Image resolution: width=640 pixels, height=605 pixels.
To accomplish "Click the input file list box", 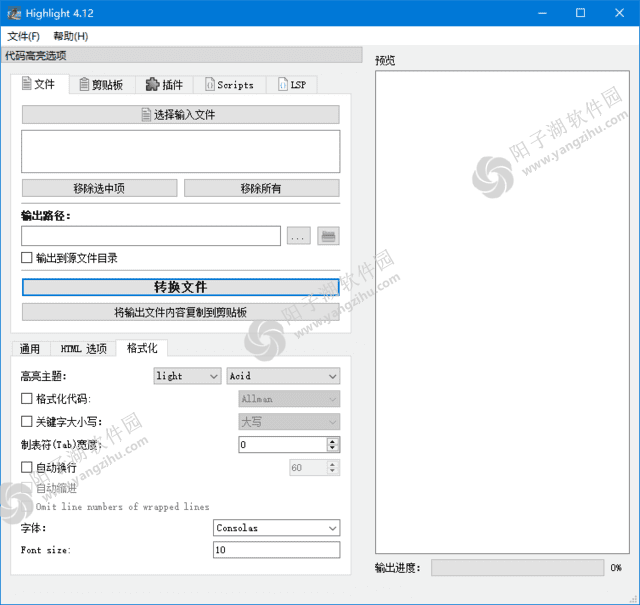I will 180,151.
